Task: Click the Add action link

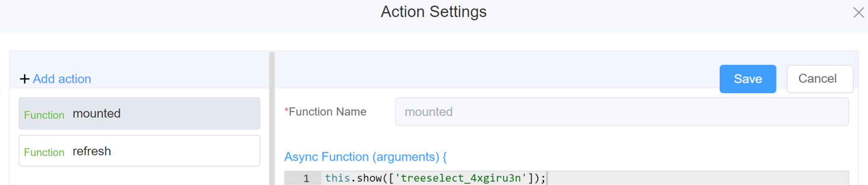Action: pyautogui.click(x=62, y=79)
